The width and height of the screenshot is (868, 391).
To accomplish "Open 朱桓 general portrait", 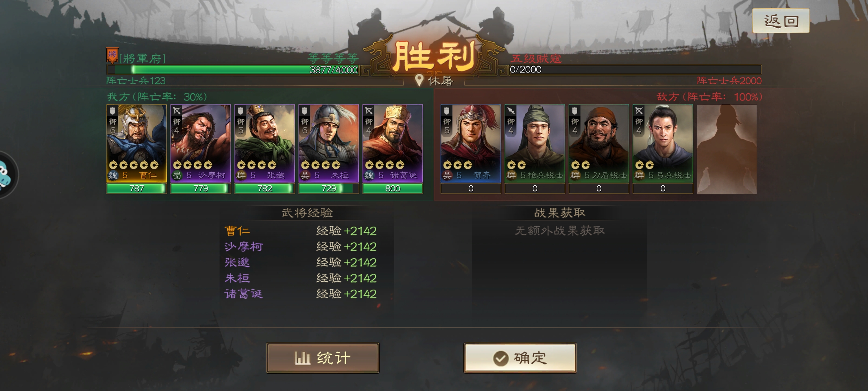I will 329,149.
